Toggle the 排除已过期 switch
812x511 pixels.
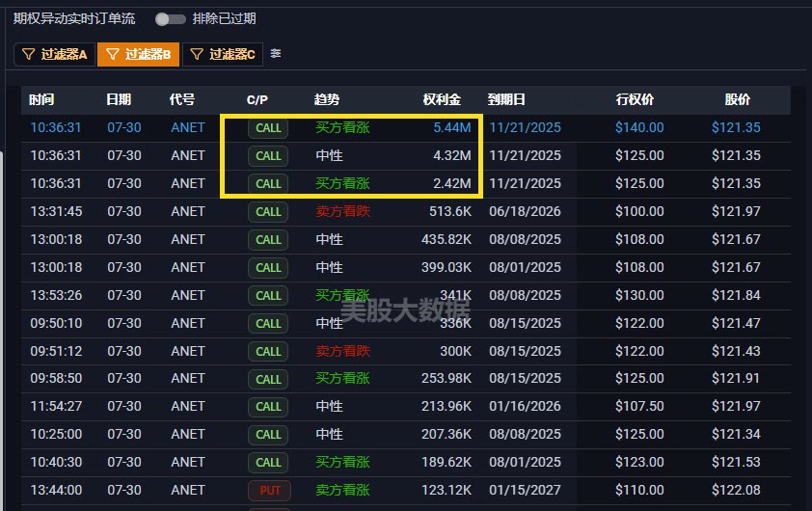(x=170, y=19)
